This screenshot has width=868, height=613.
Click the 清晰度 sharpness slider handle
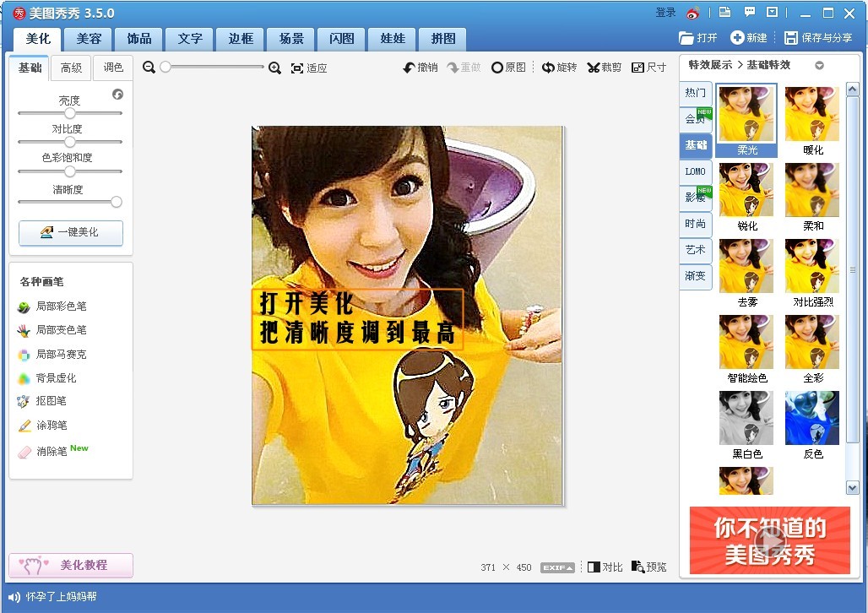click(x=117, y=202)
